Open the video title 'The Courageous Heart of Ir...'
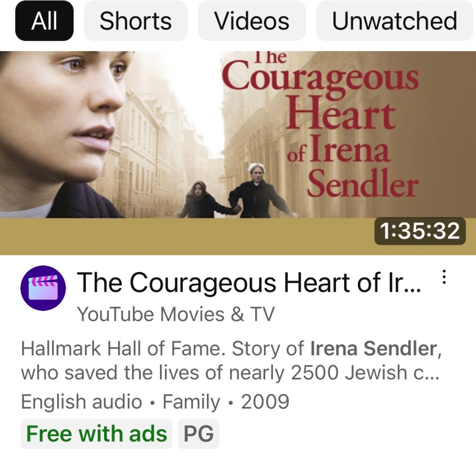The height and width of the screenshot is (469, 476). (x=249, y=282)
